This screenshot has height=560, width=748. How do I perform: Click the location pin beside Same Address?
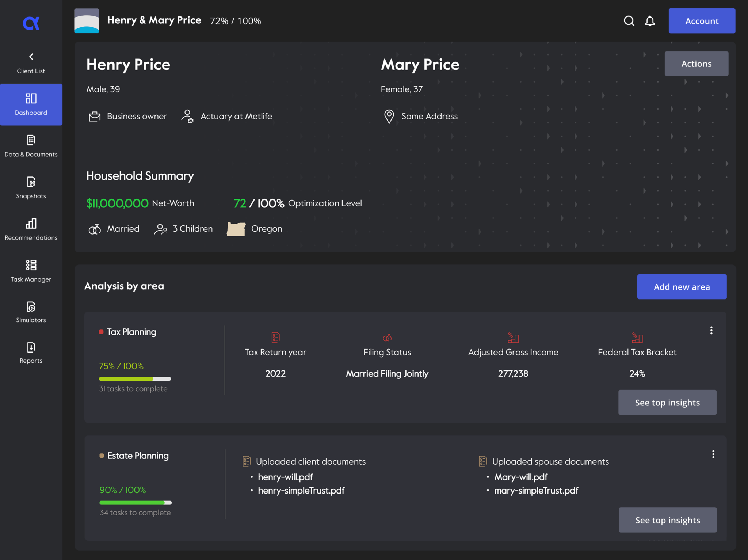pyautogui.click(x=389, y=116)
